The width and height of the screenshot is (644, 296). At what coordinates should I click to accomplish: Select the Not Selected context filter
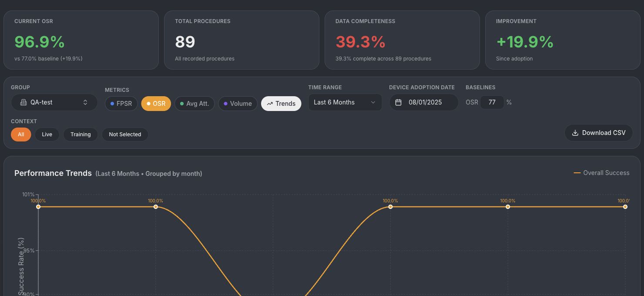(x=125, y=135)
